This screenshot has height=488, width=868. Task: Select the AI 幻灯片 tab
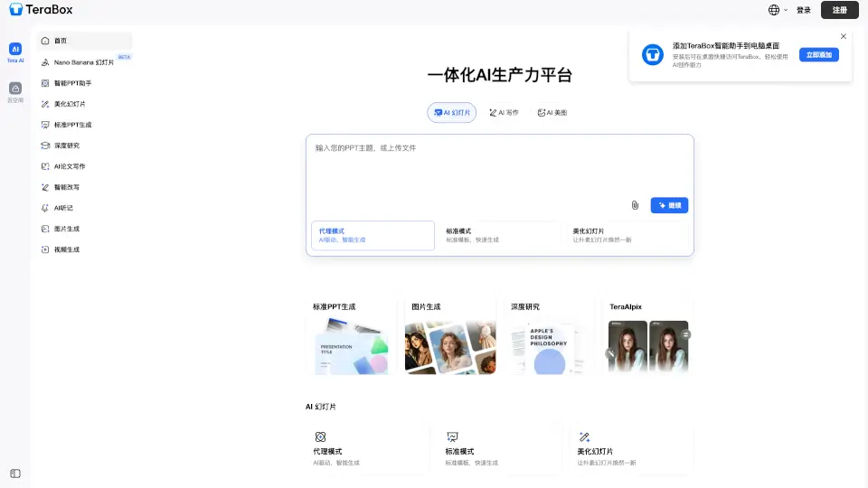[451, 113]
